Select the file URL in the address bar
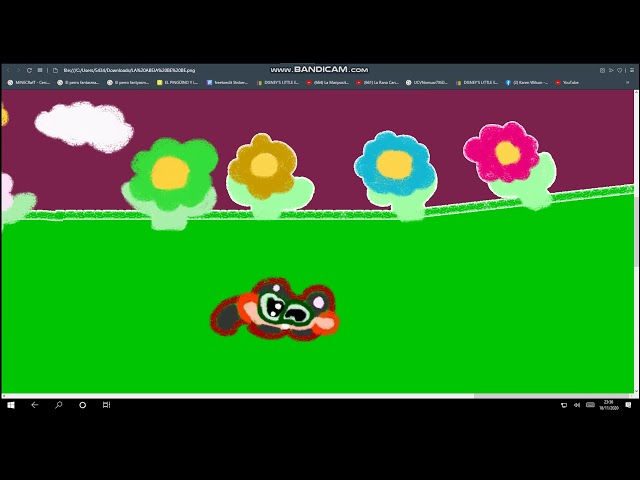 point(129,70)
